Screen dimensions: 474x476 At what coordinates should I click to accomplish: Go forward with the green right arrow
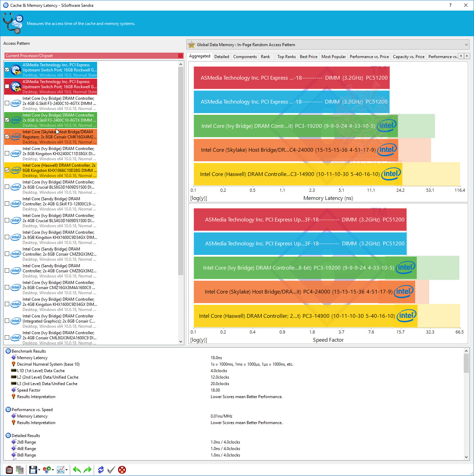[x=88, y=470]
